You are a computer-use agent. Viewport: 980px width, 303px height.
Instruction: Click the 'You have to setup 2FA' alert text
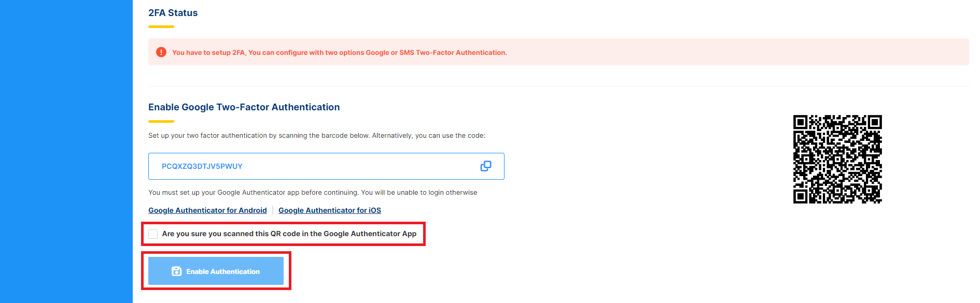[340, 52]
